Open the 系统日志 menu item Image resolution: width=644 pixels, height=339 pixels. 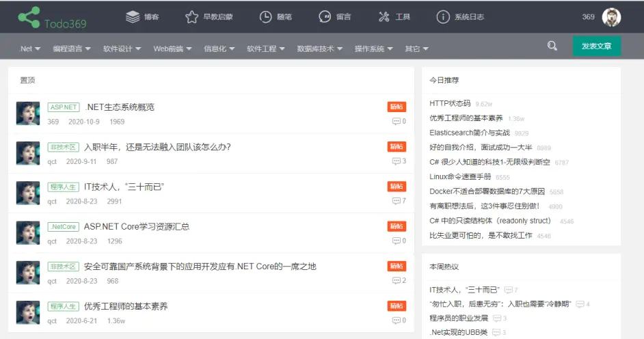point(469,17)
